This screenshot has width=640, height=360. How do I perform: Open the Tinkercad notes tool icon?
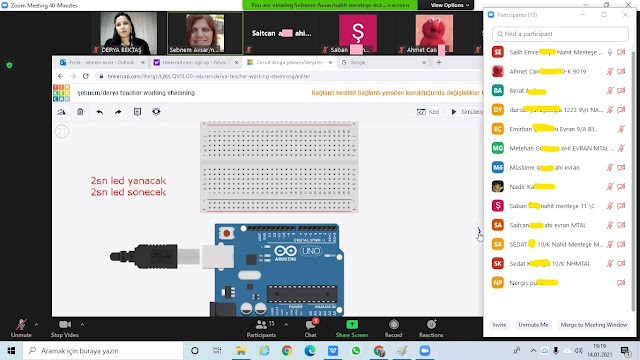click(137, 112)
